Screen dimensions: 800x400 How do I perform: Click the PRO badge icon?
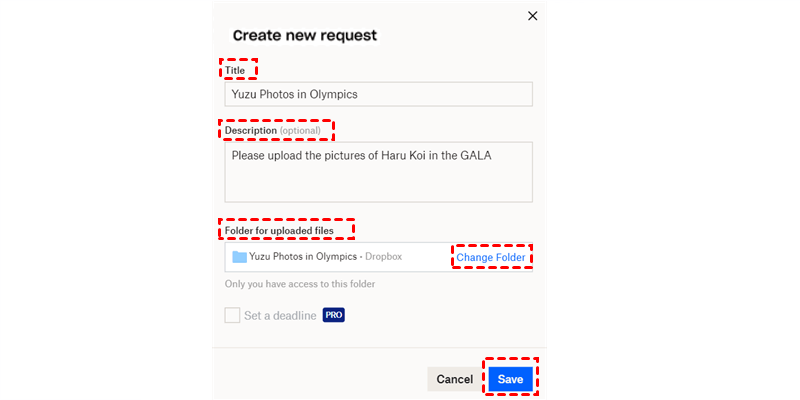point(333,315)
